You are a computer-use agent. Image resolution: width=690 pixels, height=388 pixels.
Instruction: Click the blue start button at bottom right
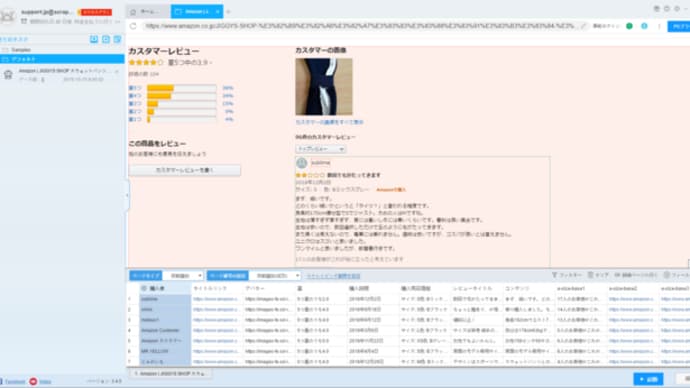coord(648,379)
